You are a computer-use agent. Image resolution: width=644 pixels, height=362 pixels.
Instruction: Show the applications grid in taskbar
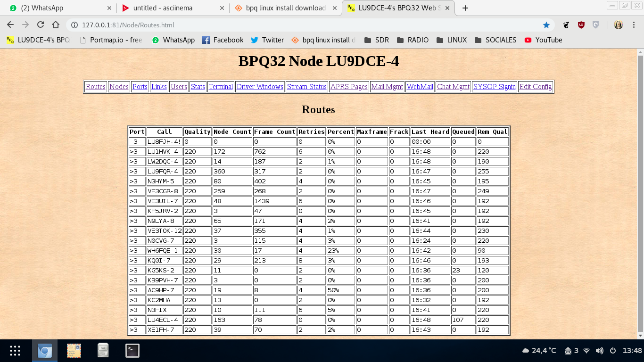pyautogui.click(x=15, y=350)
